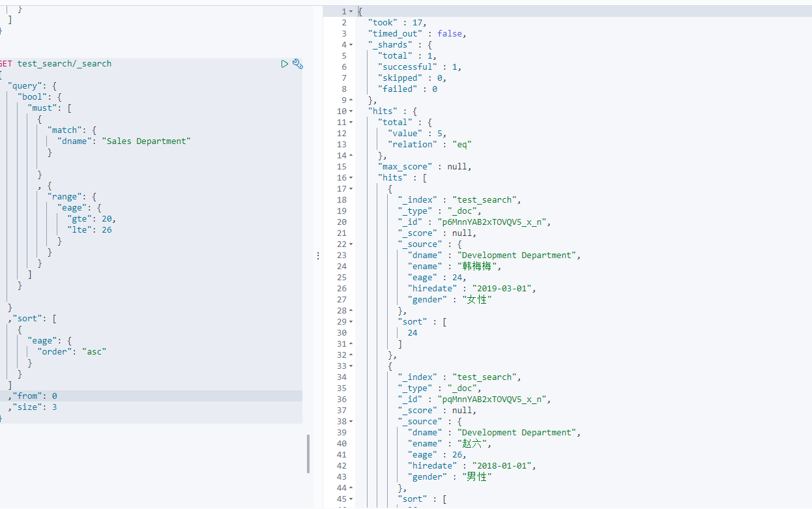Fold inner "hits" array on line 16

click(351, 178)
